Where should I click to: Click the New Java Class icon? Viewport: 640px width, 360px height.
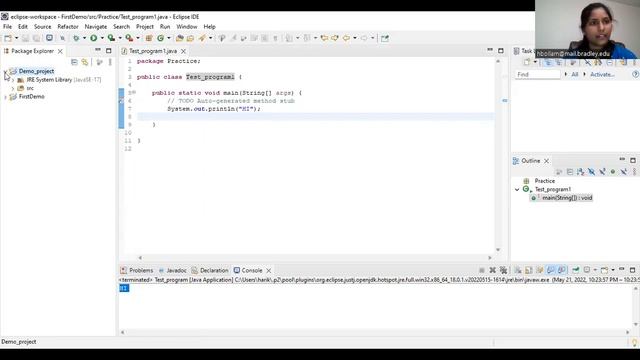pos(160,38)
